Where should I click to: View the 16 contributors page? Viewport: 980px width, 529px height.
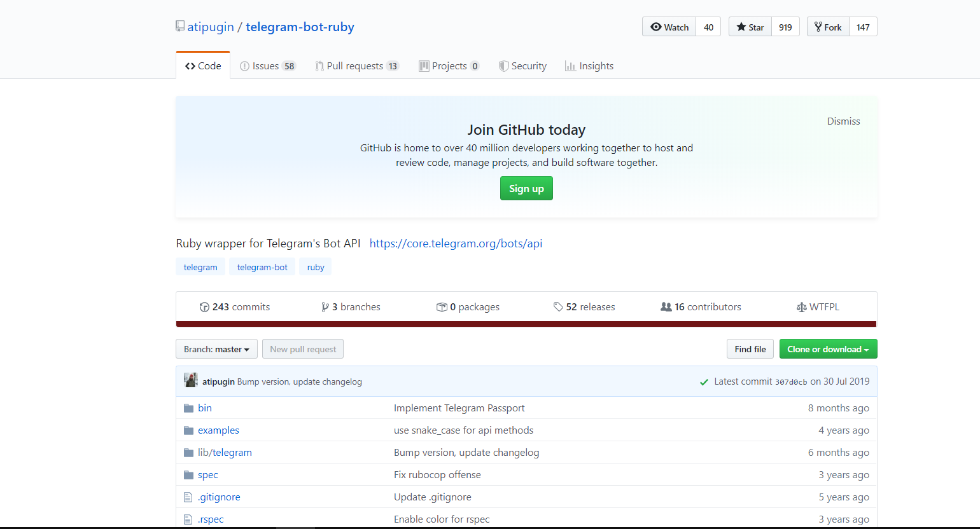(701, 307)
